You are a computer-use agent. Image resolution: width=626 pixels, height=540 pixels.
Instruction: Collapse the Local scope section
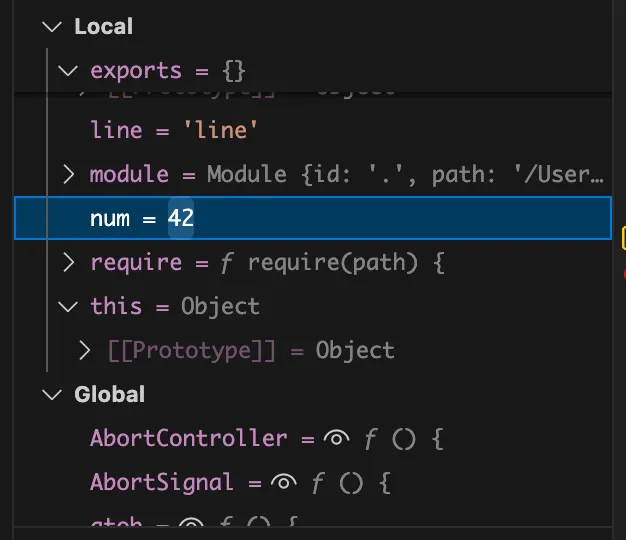pos(52,27)
